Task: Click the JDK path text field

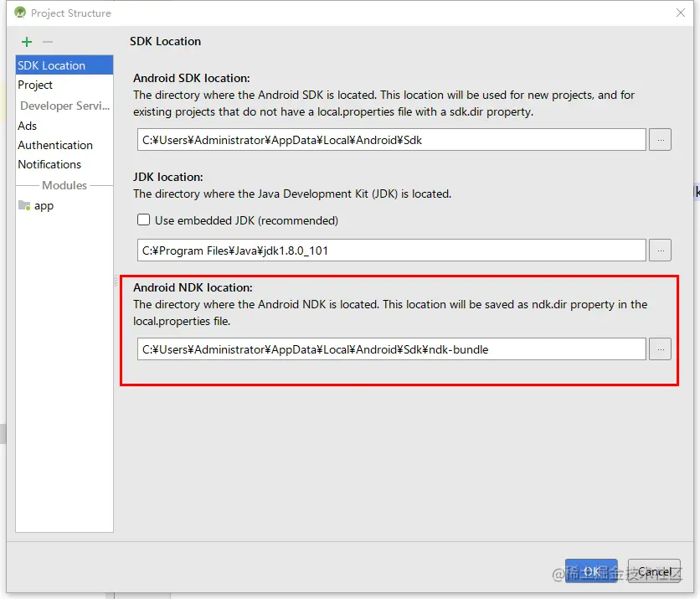Action: coord(391,250)
